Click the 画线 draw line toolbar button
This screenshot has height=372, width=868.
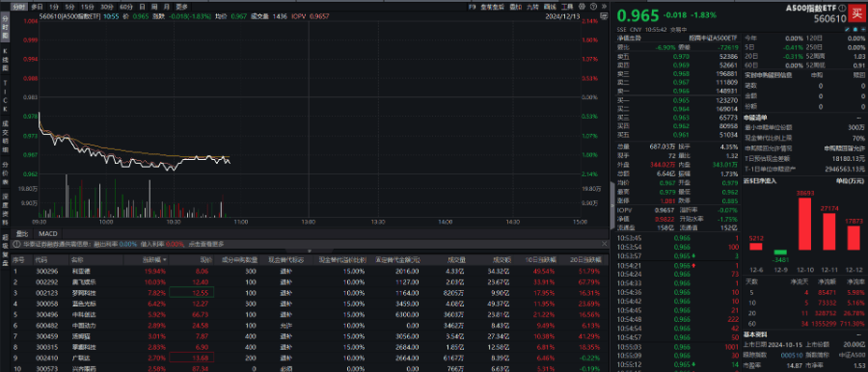tap(550, 7)
